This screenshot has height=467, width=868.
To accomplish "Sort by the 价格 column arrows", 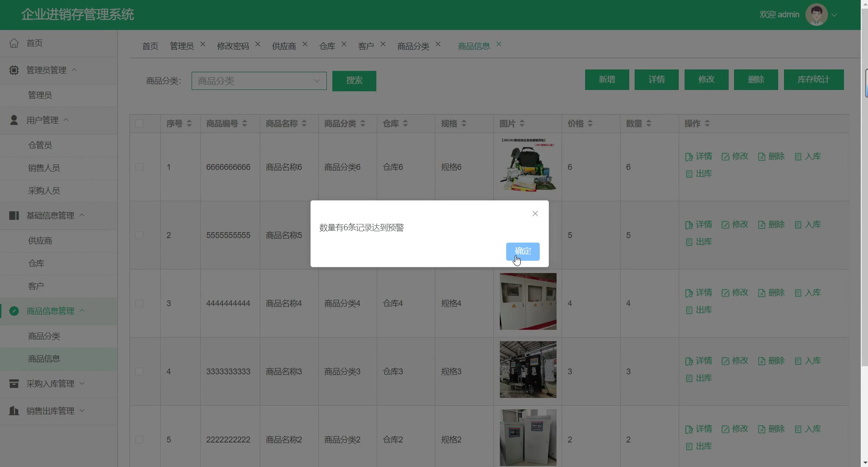I will tap(590, 124).
